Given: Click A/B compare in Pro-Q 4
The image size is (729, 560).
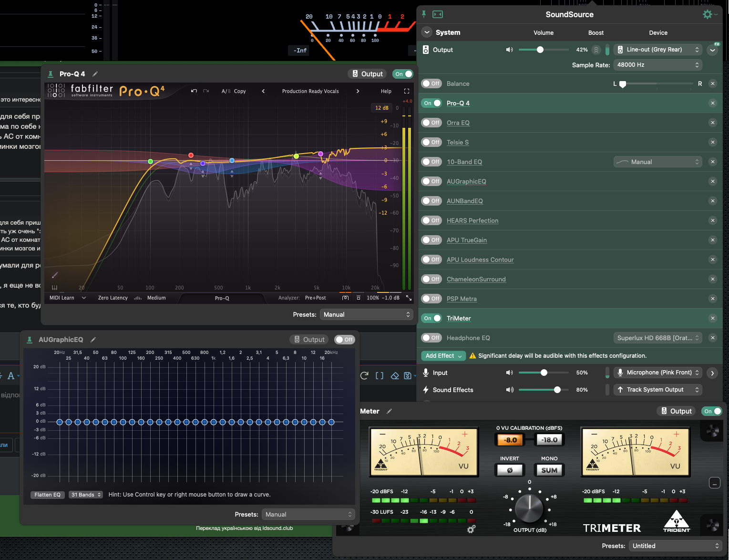Looking at the screenshot, I should (226, 91).
